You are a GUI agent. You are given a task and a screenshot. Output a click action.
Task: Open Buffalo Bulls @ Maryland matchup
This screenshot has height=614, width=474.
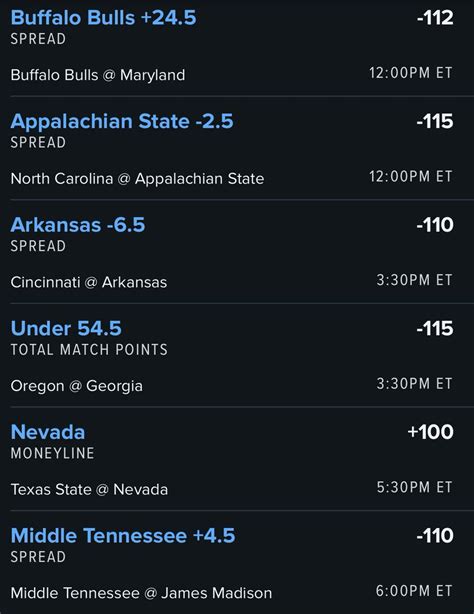pyautogui.click(x=98, y=75)
